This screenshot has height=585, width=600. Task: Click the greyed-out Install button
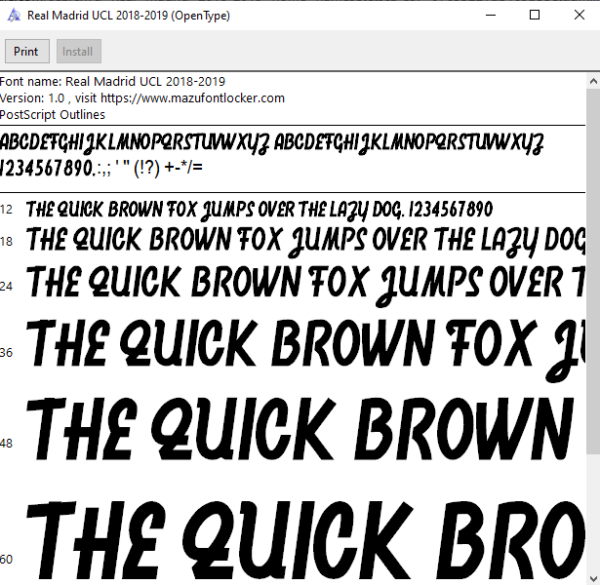(79, 51)
